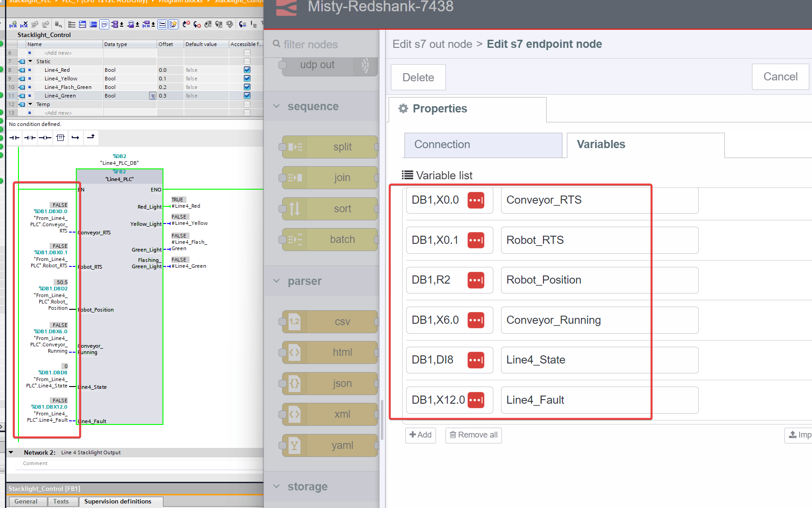
Task: Select the normally closed contact tool
Action: [30, 138]
